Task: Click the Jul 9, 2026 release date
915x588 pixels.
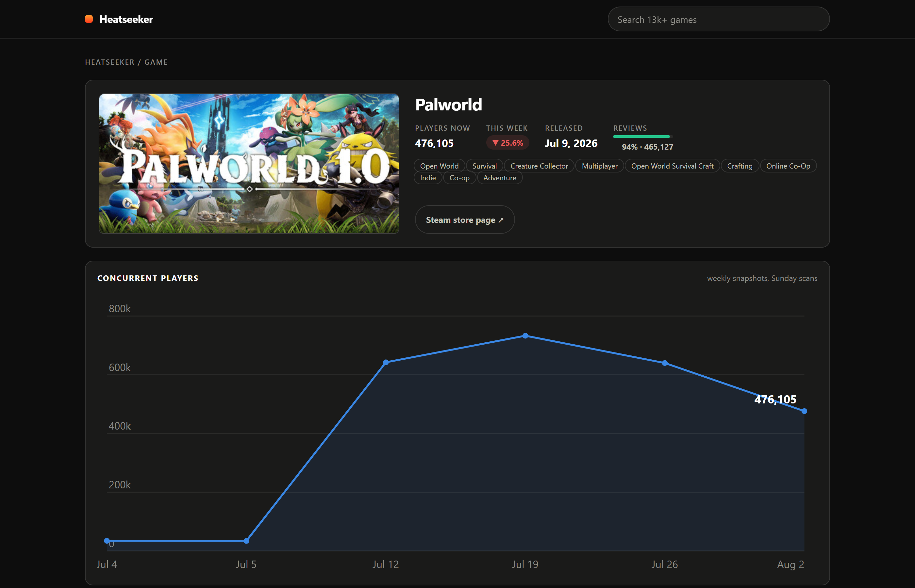Action: tap(571, 143)
